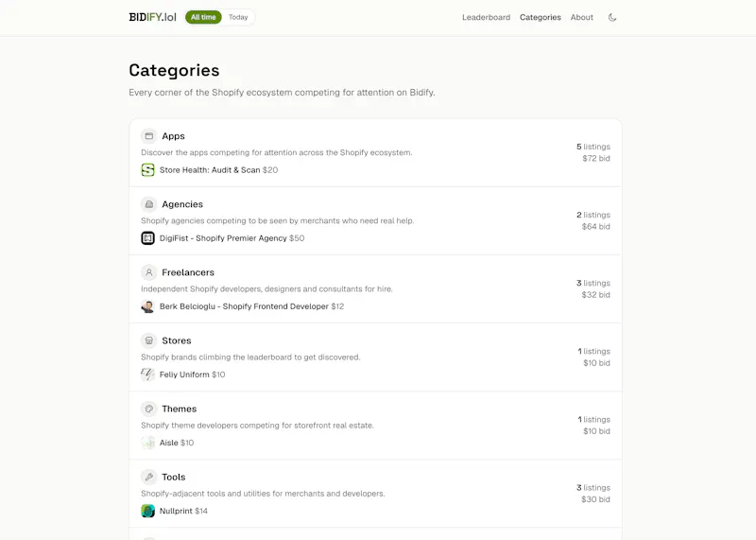Click the '$64 bid' total for Agencies
The height and width of the screenshot is (540, 756).
(x=596, y=226)
